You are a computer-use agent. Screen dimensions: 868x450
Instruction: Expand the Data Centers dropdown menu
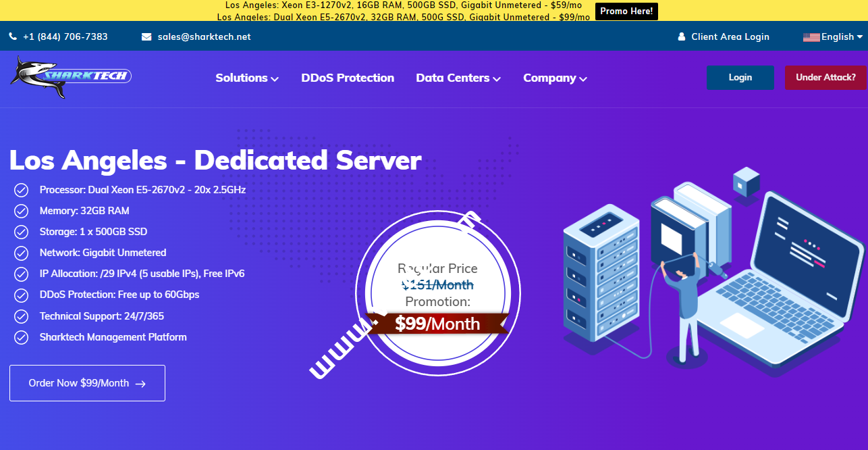[x=458, y=78]
